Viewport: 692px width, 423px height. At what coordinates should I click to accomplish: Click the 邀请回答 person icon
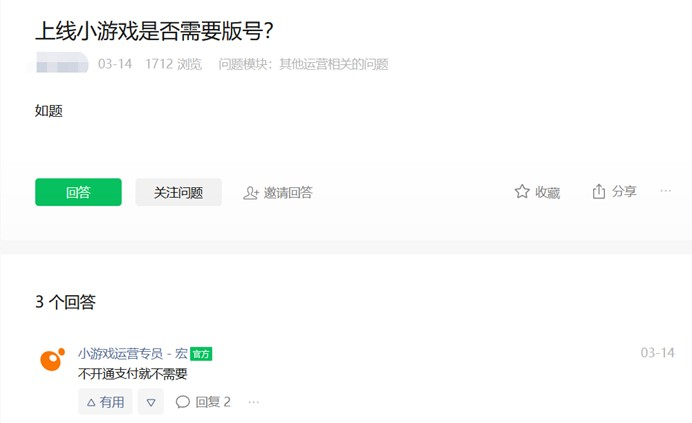click(x=251, y=193)
